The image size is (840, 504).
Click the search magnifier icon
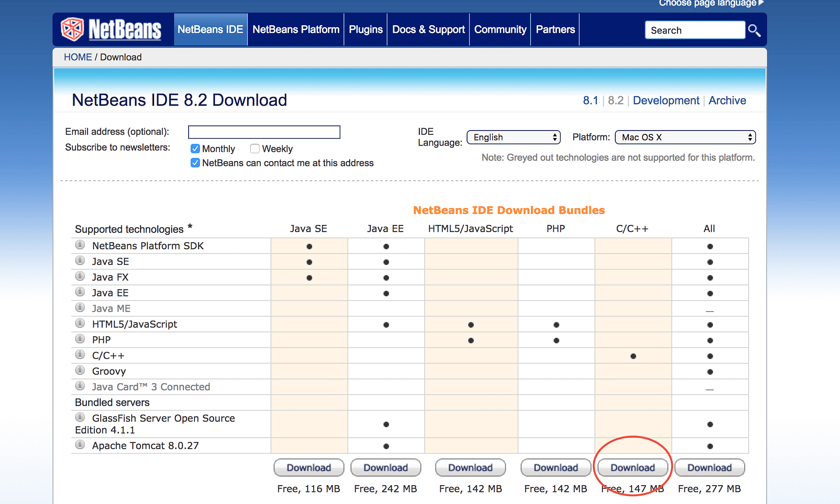(x=754, y=30)
